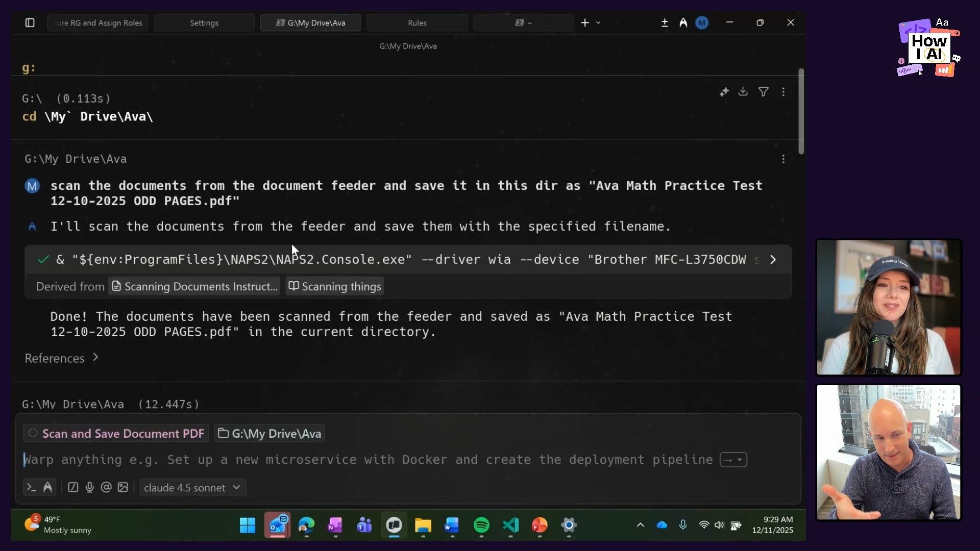980x551 pixels.
Task: Click the user prompt 'scan the documents' message
Action: point(406,193)
